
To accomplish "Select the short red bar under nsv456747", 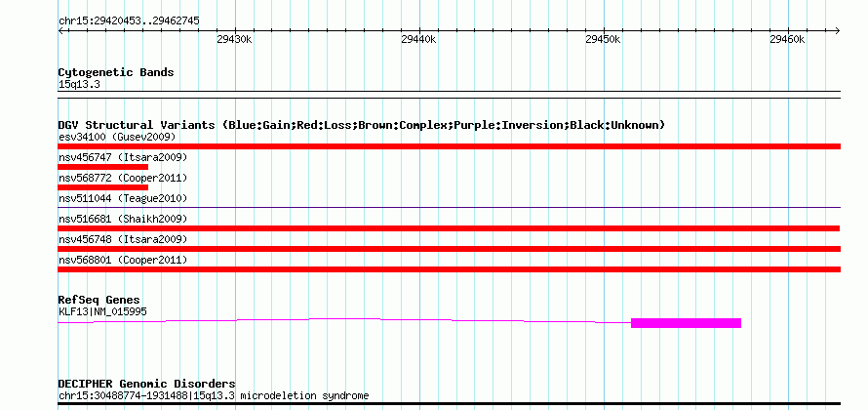I will click(103, 167).
